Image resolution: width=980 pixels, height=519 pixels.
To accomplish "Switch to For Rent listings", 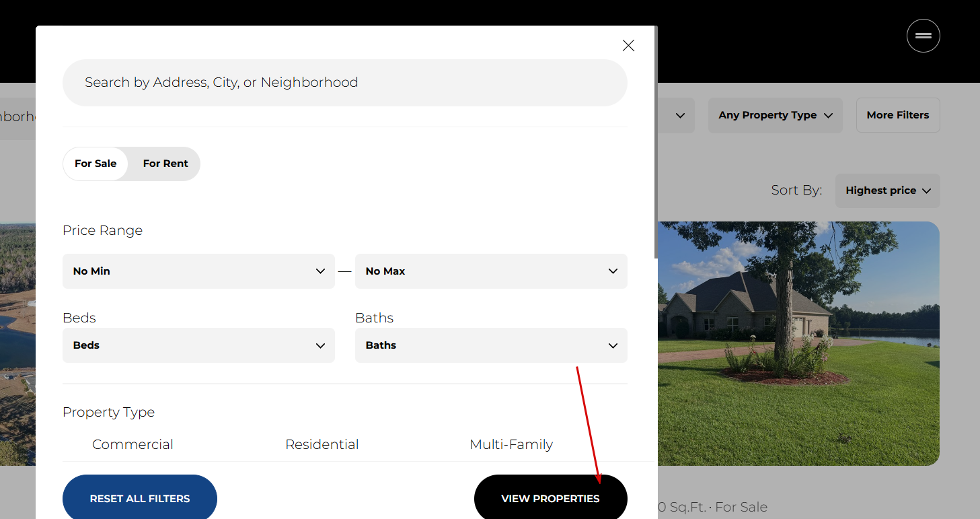I will [x=165, y=164].
